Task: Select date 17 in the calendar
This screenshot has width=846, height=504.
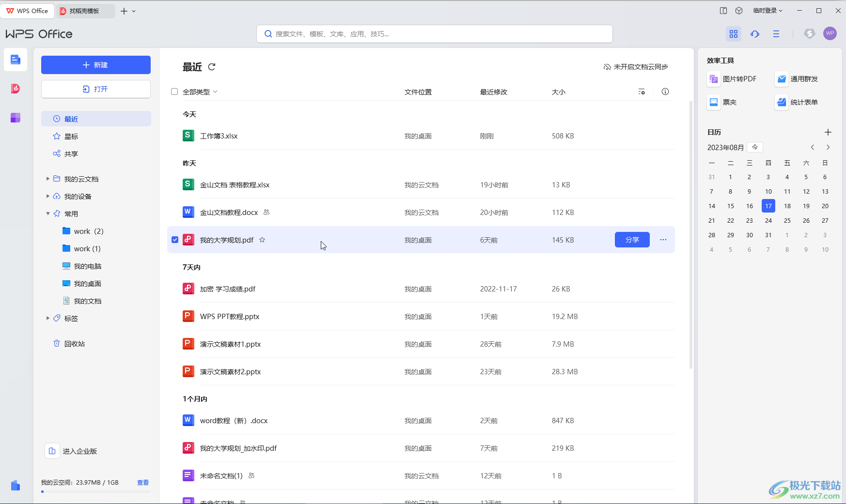Action: pos(768,206)
